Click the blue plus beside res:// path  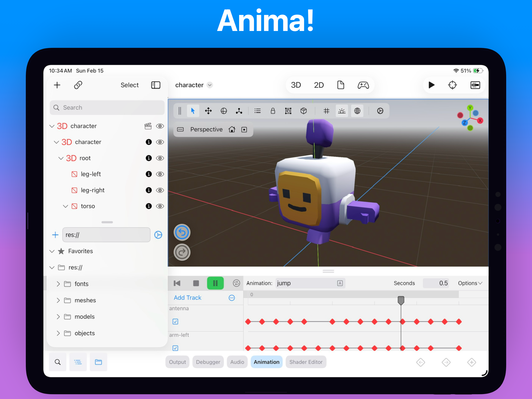[55, 235]
